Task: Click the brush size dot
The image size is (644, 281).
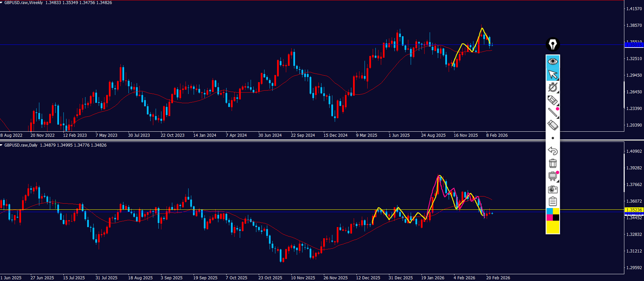Action: pyautogui.click(x=553, y=138)
